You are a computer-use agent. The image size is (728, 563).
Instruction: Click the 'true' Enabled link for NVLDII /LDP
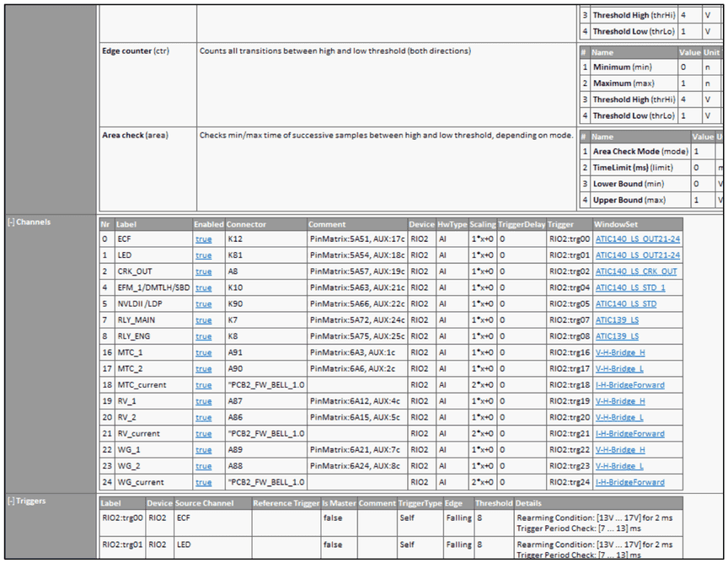tap(203, 304)
